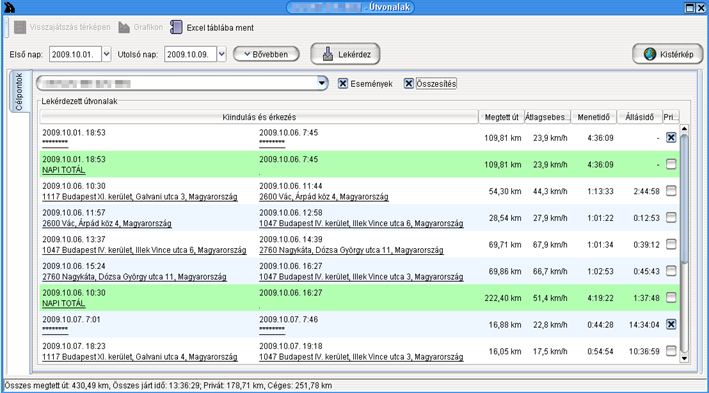Select the 67,9 km/h average speed

tap(550, 245)
